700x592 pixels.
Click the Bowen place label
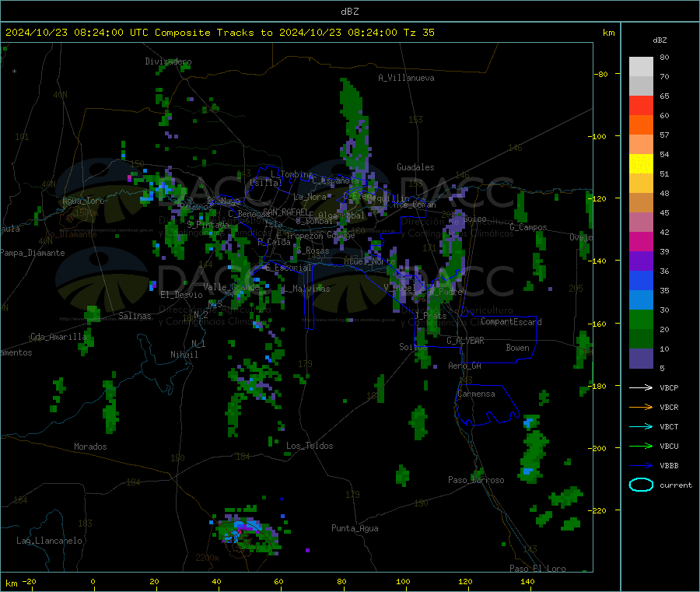(x=517, y=348)
